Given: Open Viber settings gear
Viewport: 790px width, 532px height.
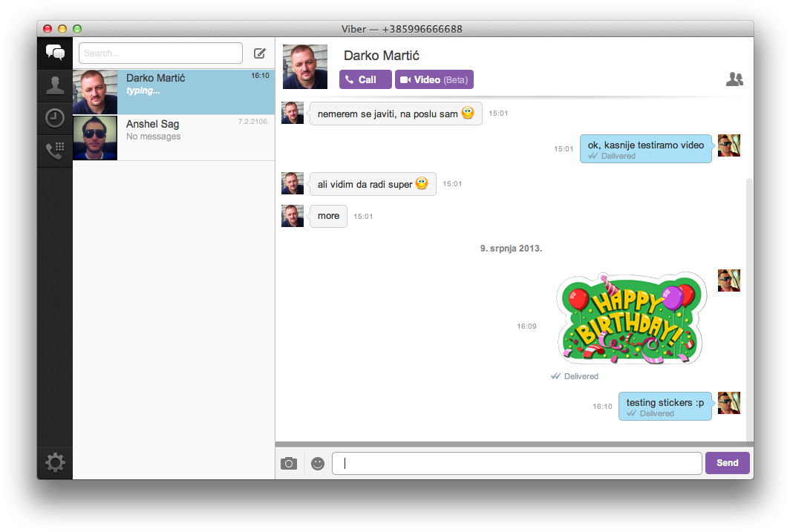Looking at the screenshot, I should (55, 462).
